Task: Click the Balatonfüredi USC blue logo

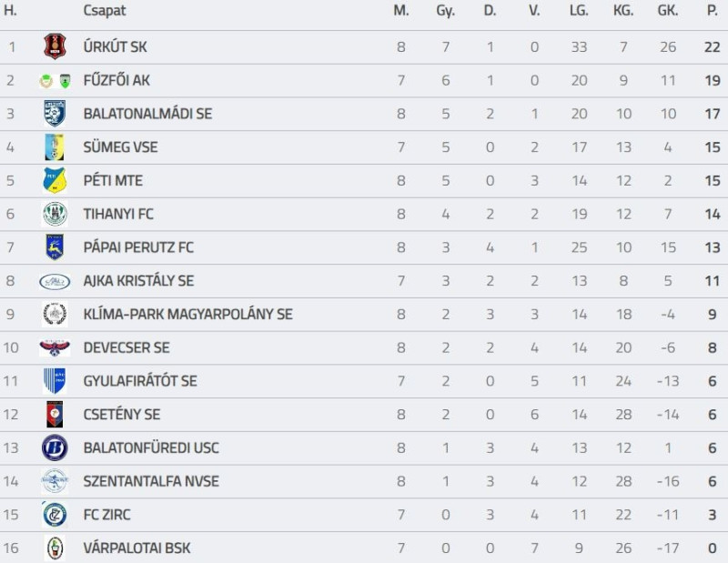Action: (55, 447)
